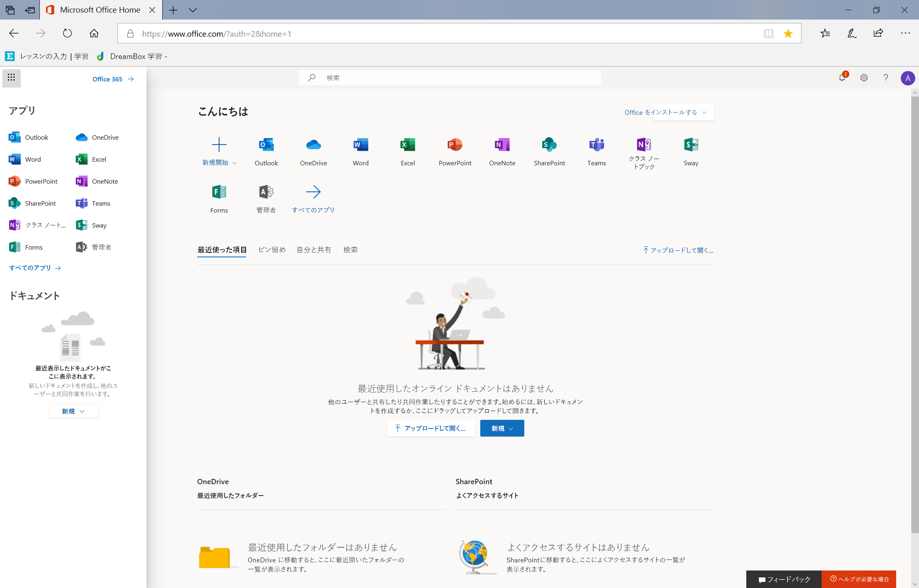Open OneNote from the main app row
919x588 pixels.
tap(502, 151)
